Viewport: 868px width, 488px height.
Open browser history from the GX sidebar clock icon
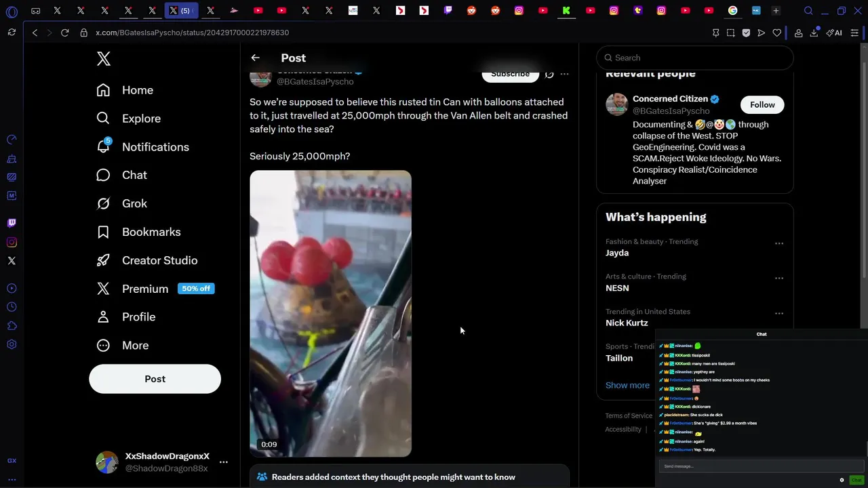pos(12,307)
